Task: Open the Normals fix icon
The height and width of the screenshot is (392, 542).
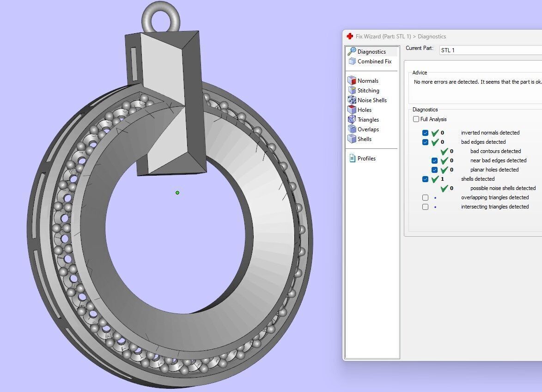Action: point(352,80)
